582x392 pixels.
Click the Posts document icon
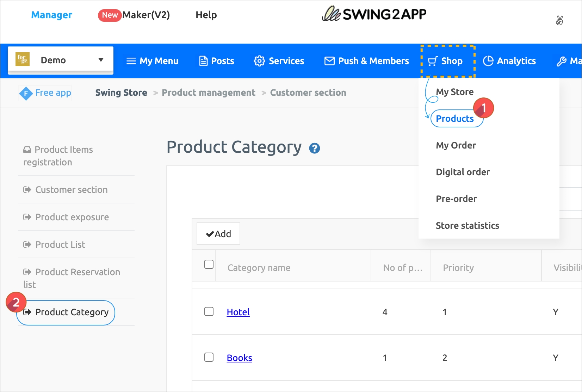[x=203, y=61]
